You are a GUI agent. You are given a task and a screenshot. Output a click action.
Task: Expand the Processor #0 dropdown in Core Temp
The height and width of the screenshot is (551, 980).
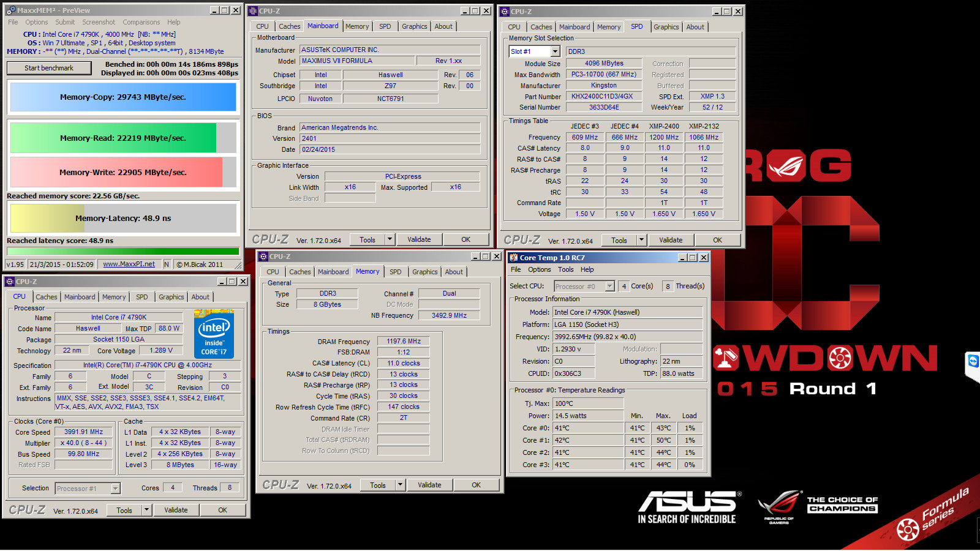tap(609, 287)
